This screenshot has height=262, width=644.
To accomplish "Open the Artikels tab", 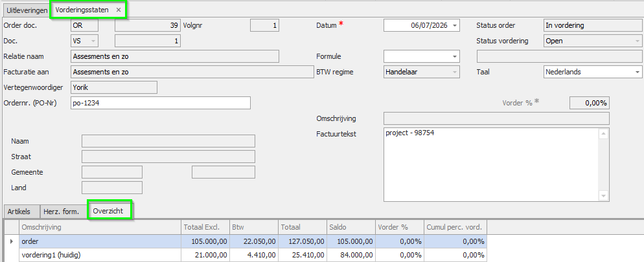I will [x=19, y=212].
